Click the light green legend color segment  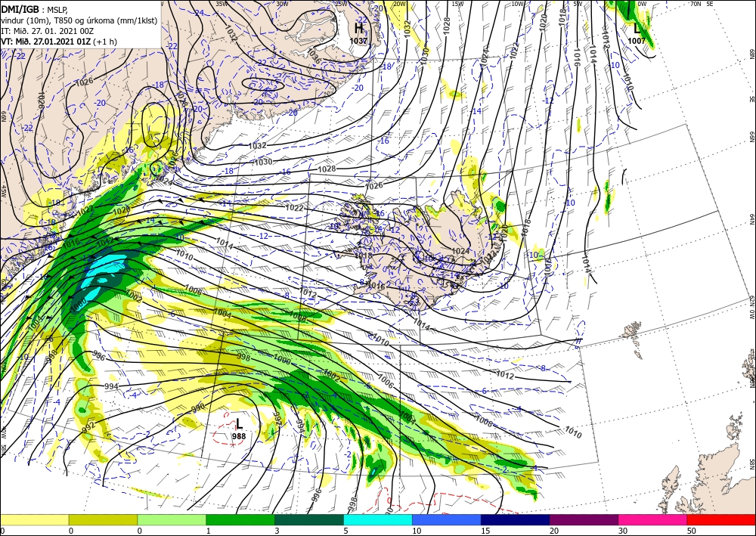coord(172,519)
